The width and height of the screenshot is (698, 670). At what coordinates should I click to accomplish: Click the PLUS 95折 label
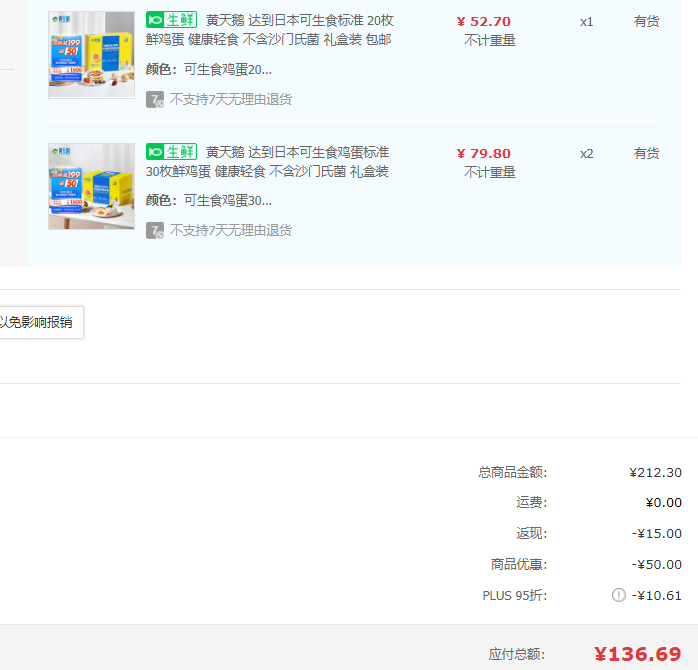coord(515,595)
